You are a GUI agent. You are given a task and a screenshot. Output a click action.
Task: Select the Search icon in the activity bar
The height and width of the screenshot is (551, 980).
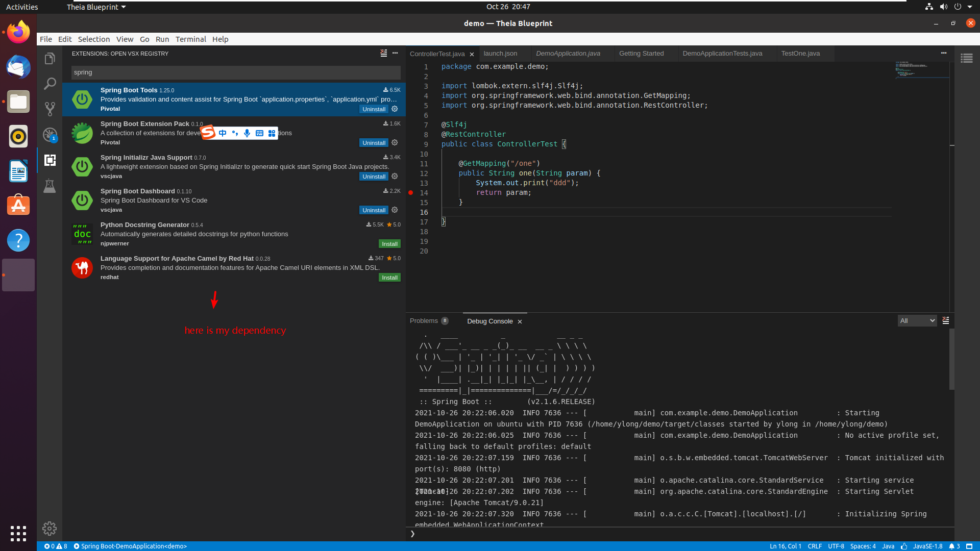pyautogui.click(x=50, y=83)
